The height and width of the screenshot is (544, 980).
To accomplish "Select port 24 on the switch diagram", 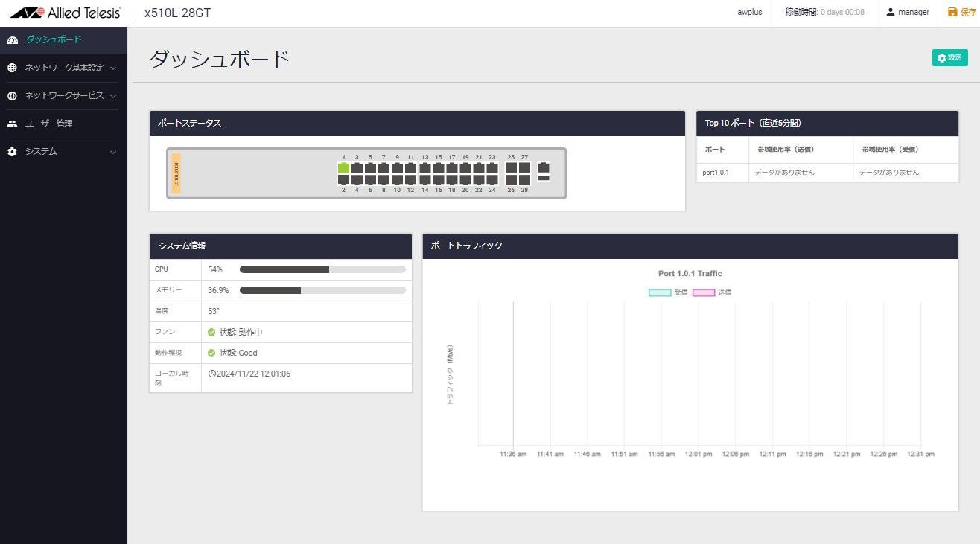I will [x=492, y=179].
